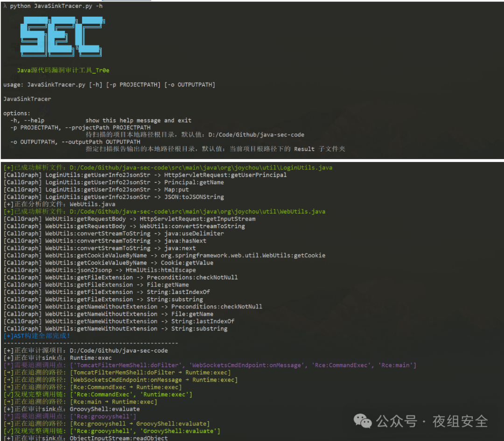Click green chain "['Rce:groovyshell', 'GroovyShell:evaluate']"

(x=145, y=431)
